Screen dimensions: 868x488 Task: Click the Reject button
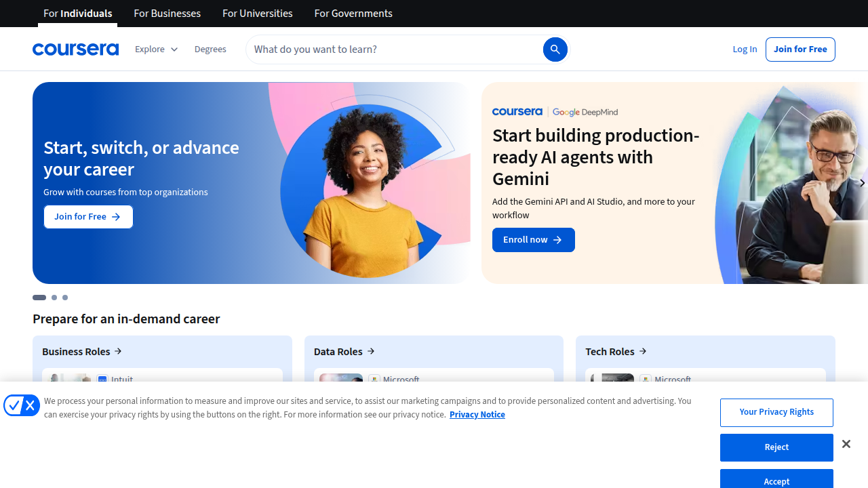(776, 447)
